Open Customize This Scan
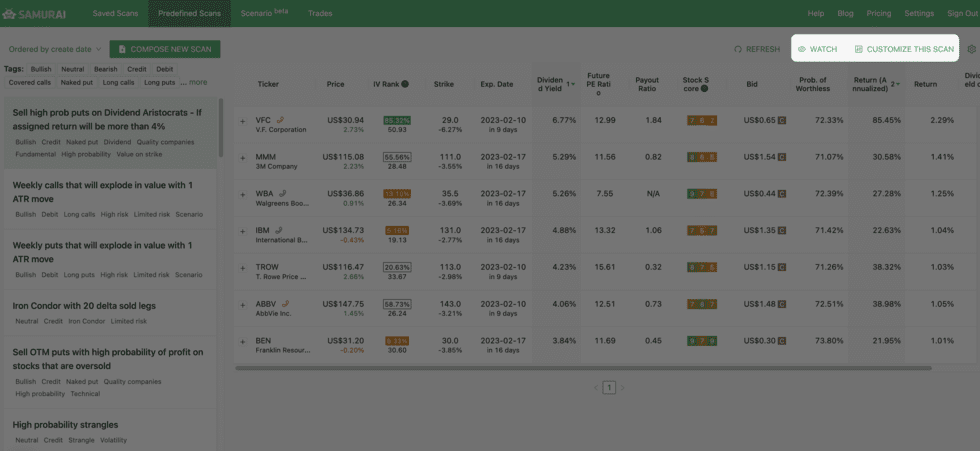 coord(904,49)
